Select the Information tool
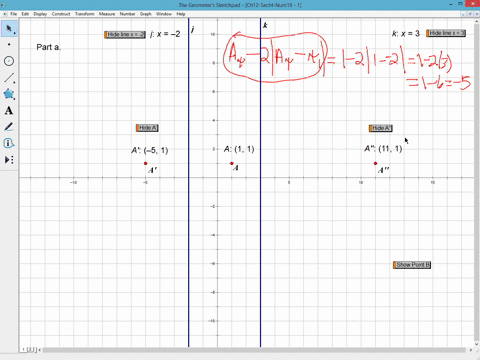 pyautogui.click(x=9, y=143)
